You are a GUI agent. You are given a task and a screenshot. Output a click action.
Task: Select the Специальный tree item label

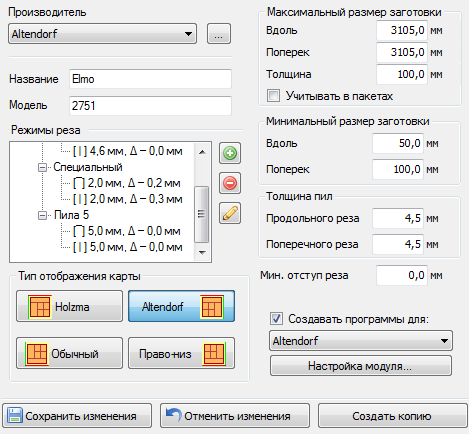pos(88,167)
